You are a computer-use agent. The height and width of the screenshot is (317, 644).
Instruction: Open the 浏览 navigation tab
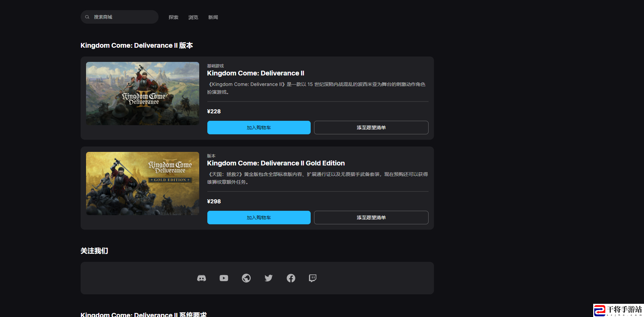click(193, 17)
